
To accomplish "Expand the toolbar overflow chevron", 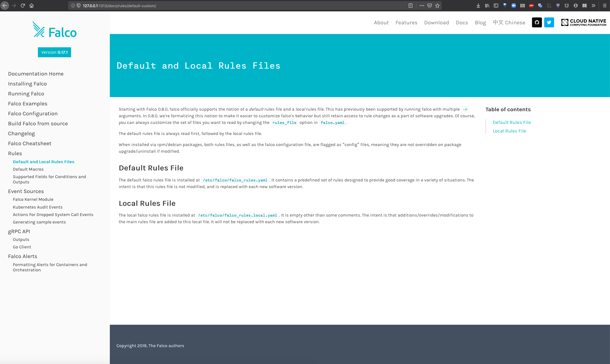I will (x=594, y=5).
